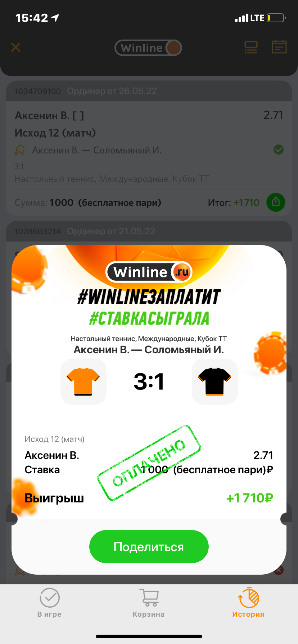Screen dimensions: 298x644
Task: Tap the black jersey team icon
Action: [215, 382]
